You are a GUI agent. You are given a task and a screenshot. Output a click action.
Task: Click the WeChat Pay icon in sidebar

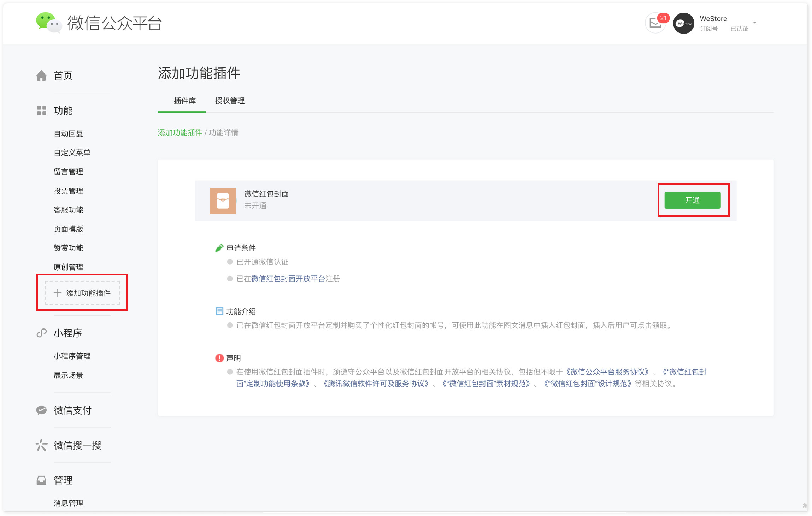point(41,410)
